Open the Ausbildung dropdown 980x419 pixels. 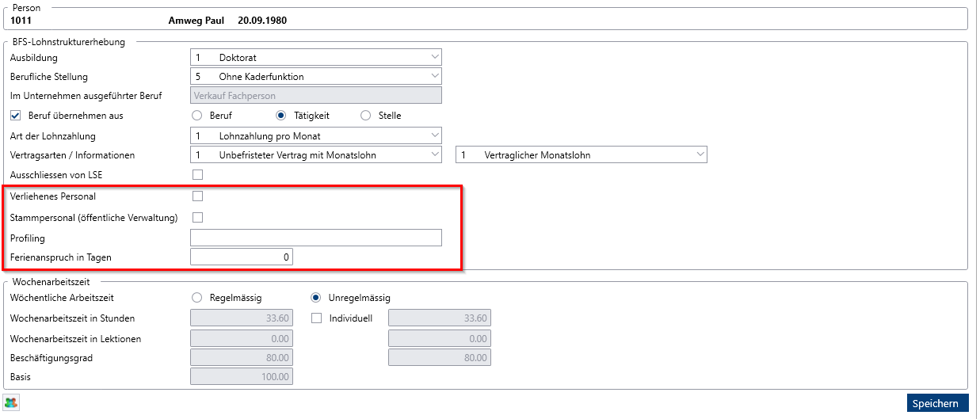pos(316,58)
